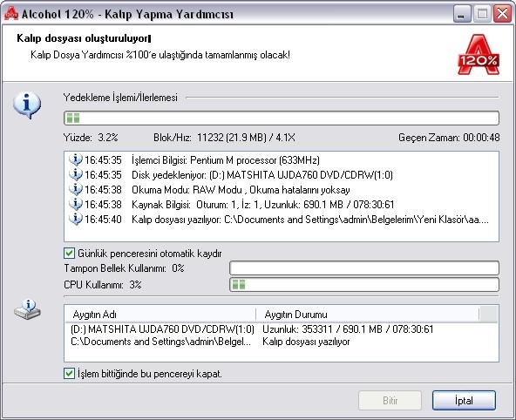The height and width of the screenshot is (420, 516).
Task: Close the Kalıp Yapma Yardımcısı window
Action: (503, 14)
